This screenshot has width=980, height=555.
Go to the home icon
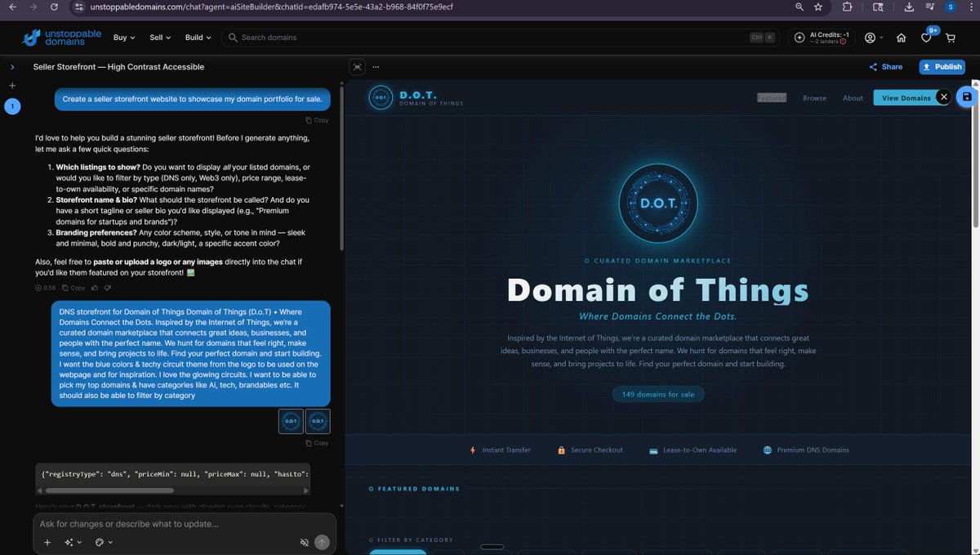click(x=901, y=38)
